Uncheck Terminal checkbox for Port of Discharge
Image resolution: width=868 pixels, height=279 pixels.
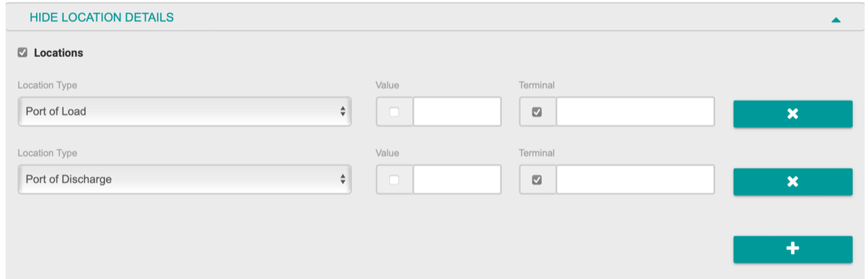click(x=537, y=180)
